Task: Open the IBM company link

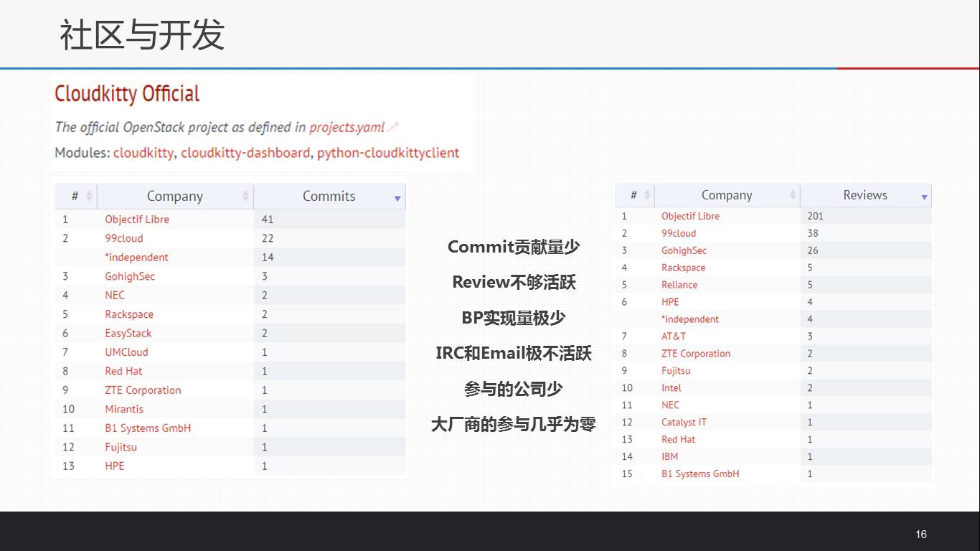Action: 669,456
